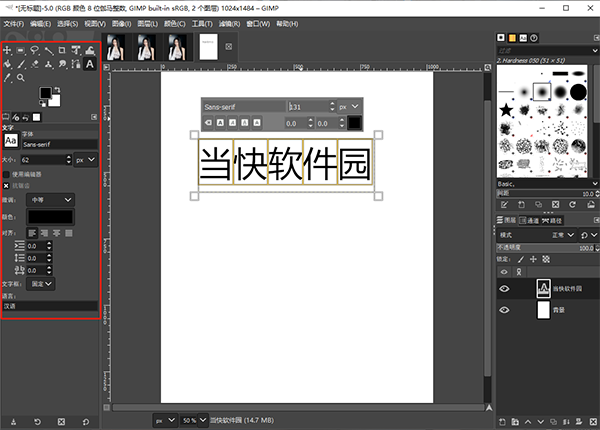
Task: Open the 文件(F) menu
Action: [x=14, y=24]
